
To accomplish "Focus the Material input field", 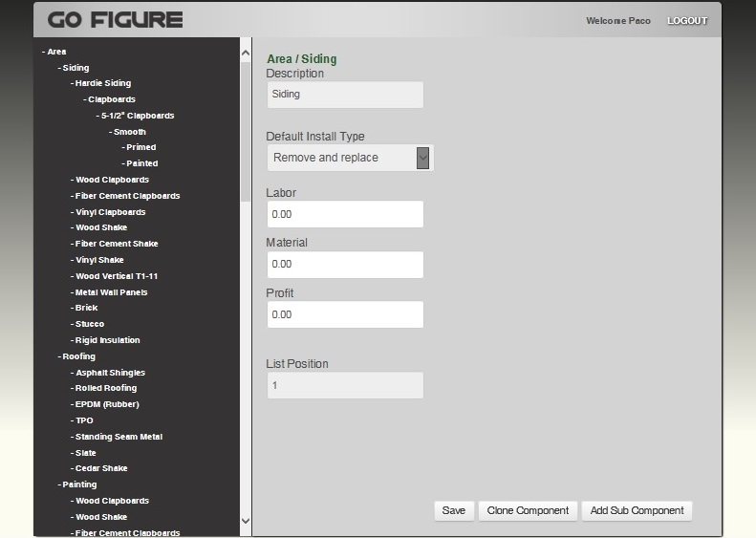I will click(x=344, y=264).
